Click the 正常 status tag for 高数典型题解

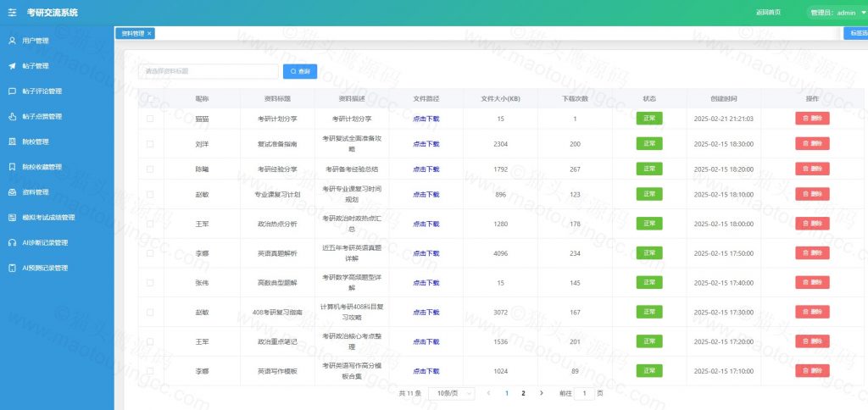649,283
